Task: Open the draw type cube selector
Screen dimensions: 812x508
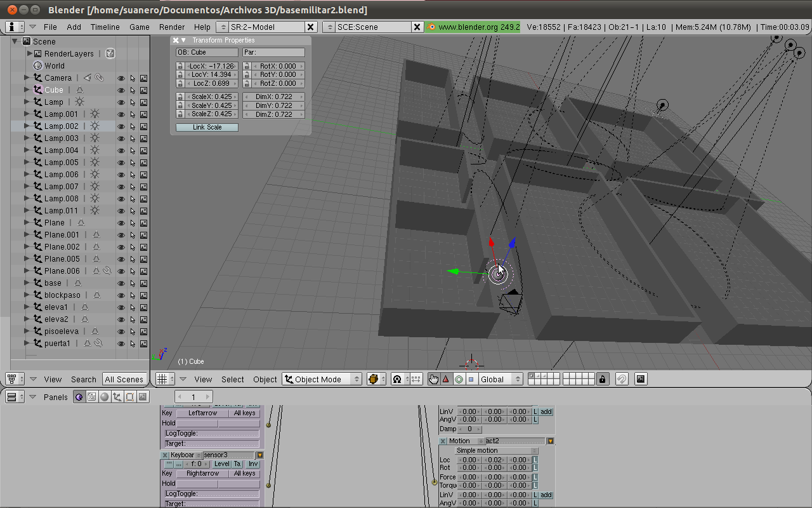Action: pos(376,379)
